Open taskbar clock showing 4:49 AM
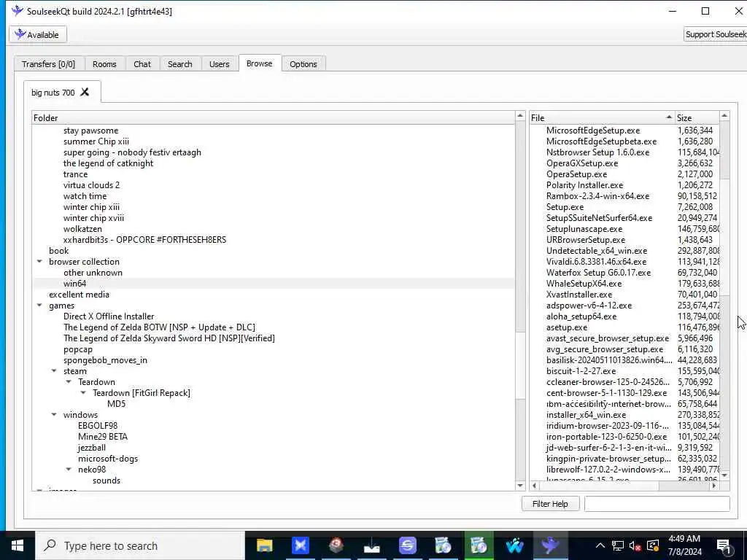Viewport: 747px width, 560px height. point(684,545)
